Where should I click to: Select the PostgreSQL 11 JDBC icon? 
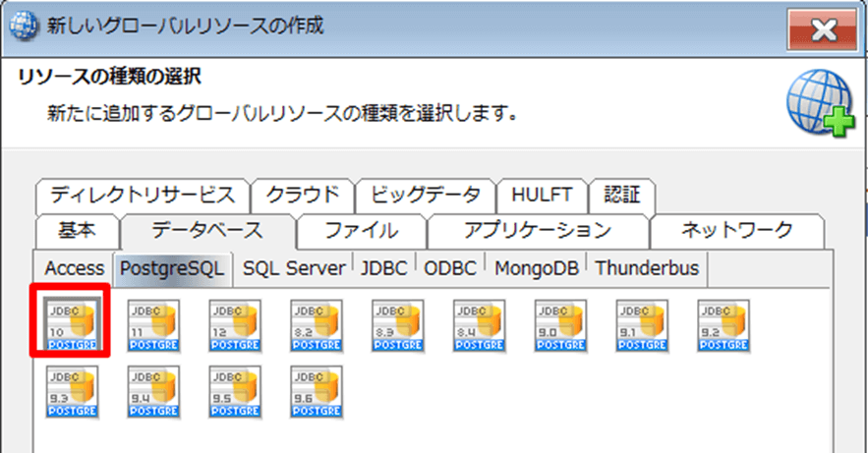pyautogui.click(x=153, y=325)
